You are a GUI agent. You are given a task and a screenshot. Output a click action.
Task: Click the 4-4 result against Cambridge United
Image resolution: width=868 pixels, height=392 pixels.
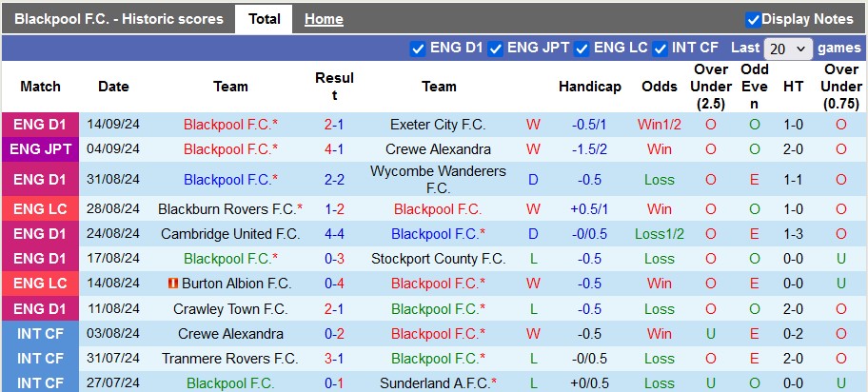334,234
